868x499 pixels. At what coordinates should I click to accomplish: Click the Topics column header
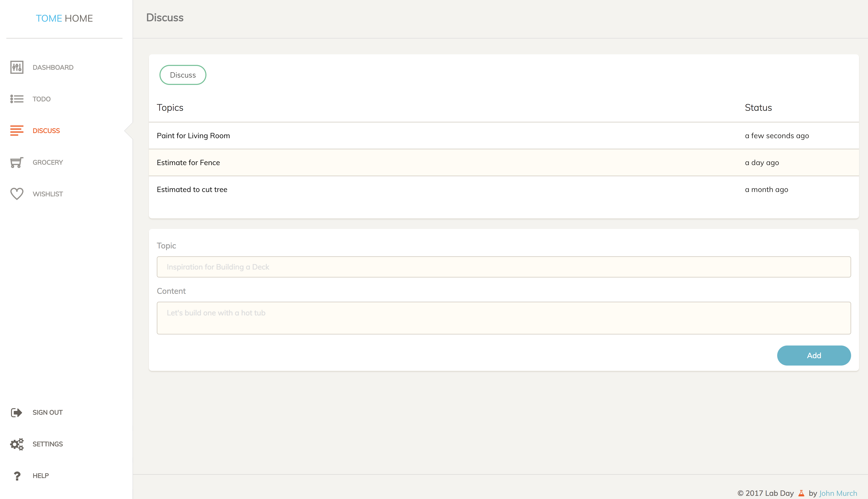170,108
